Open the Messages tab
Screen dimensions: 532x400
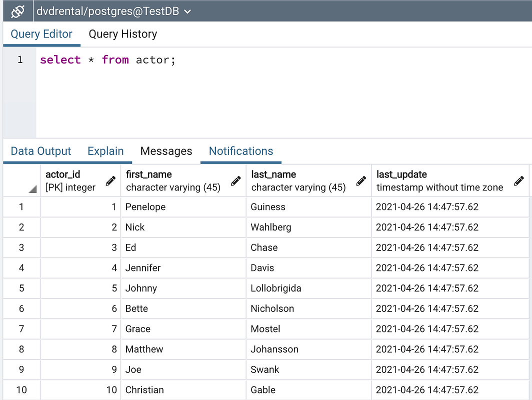pos(166,151)
